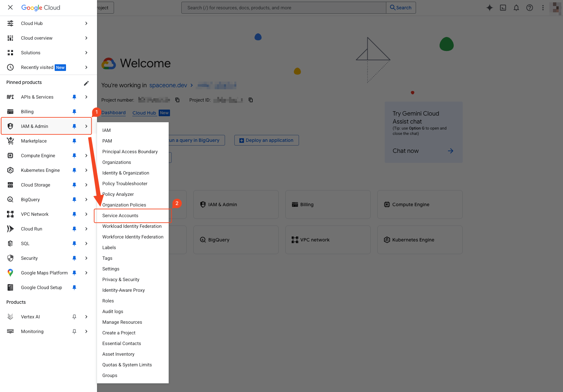Click the Security shield icon

coord(10,258)
